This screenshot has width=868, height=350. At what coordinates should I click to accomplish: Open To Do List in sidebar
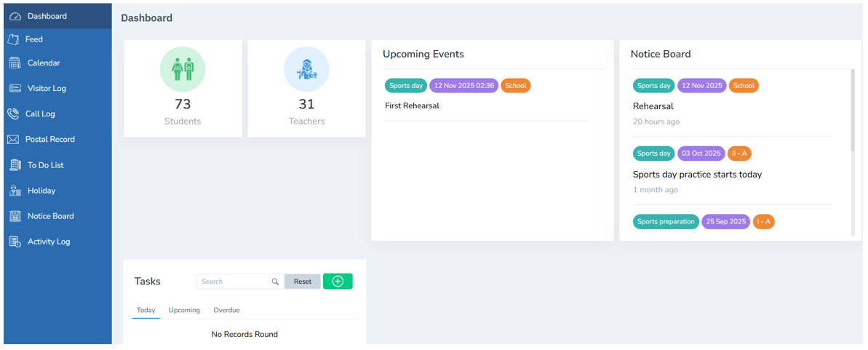(x=57, y=165)
